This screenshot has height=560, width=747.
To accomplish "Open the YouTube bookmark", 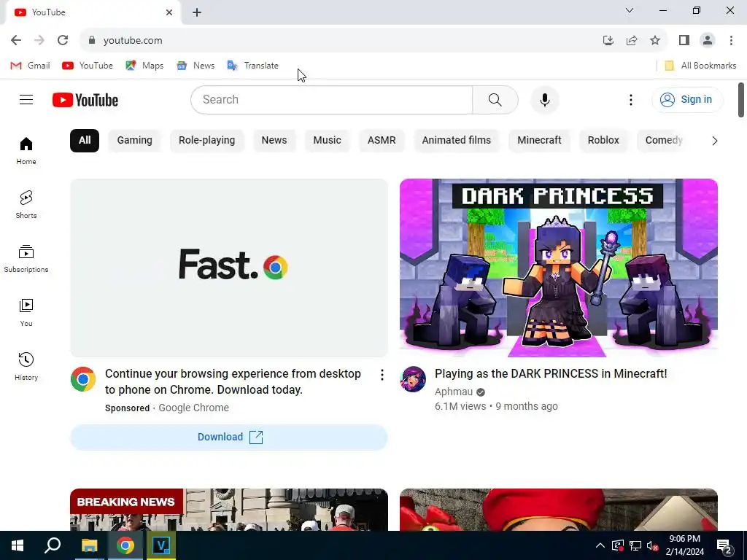I will tap(88, 66).
